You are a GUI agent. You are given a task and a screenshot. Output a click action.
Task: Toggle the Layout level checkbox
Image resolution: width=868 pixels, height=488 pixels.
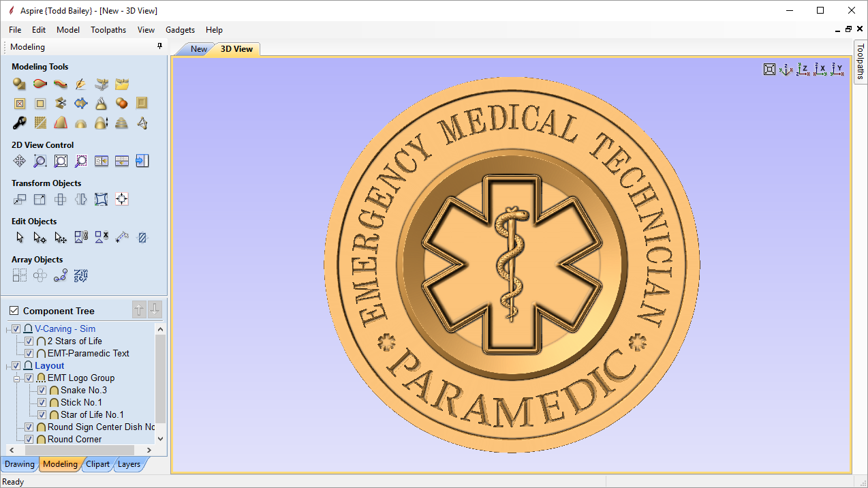coord(16,365)
